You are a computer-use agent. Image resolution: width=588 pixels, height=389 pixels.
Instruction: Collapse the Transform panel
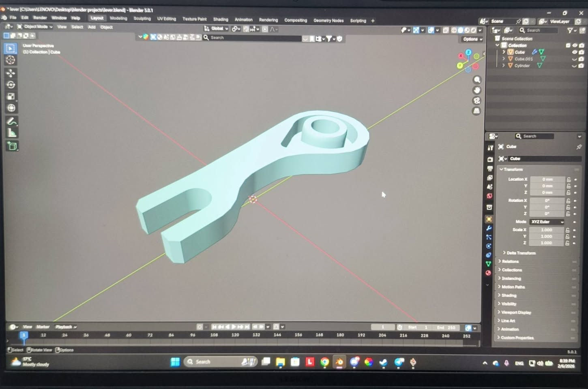click(512, 169)
